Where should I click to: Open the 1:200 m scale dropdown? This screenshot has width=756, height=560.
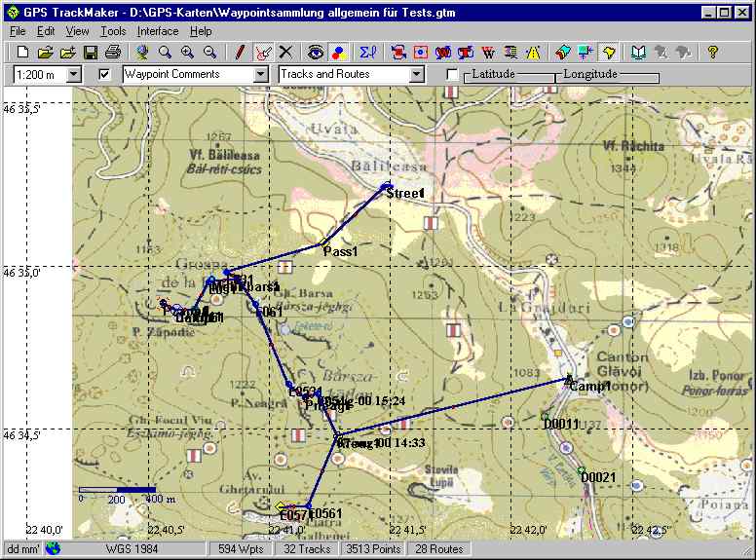coord(73,75)
